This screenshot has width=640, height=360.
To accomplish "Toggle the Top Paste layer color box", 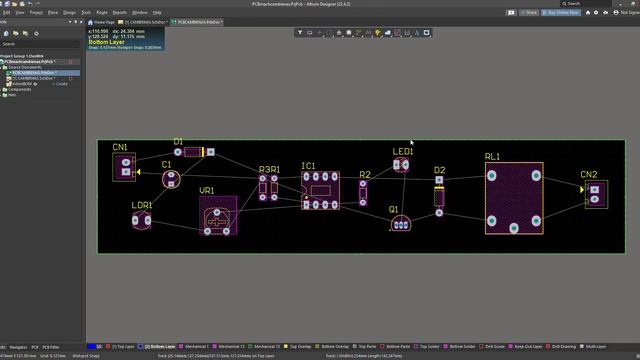I will pos(355,347).
